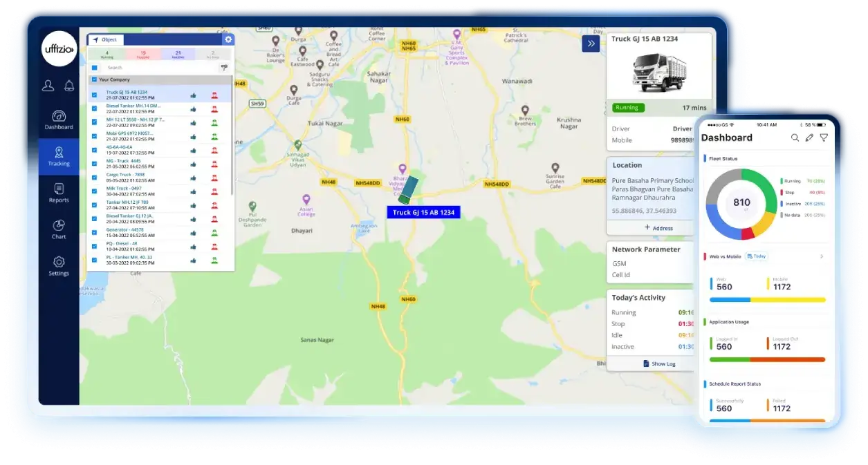Open the Today date dropdown on mobile

757,256
